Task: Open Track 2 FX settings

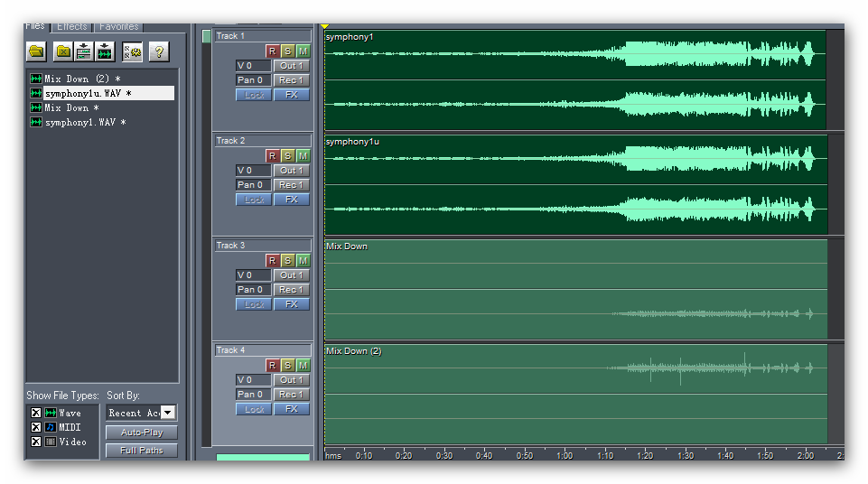Action: tap(291, 200)
